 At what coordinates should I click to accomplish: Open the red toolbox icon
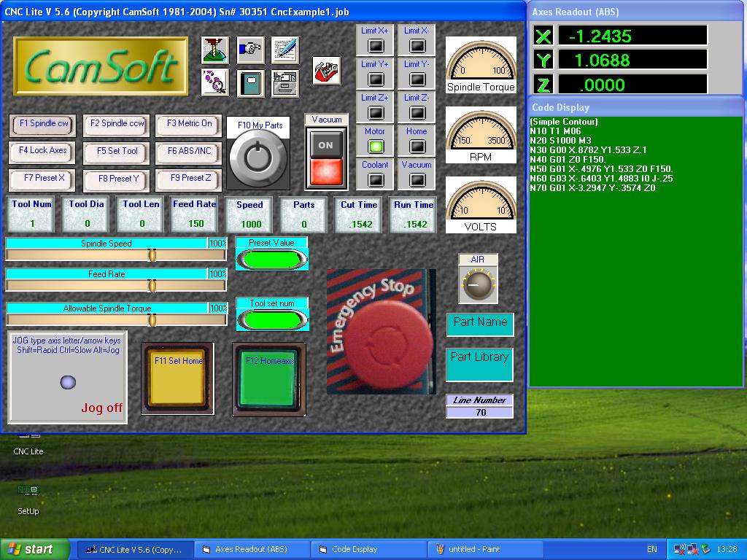327,71
